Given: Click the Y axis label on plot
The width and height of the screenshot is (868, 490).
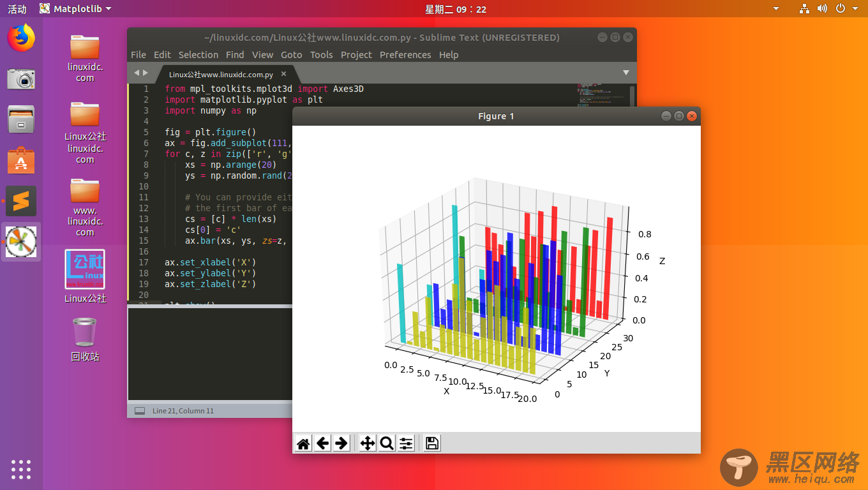Looking at the screenshot, I should pos(607,373).
